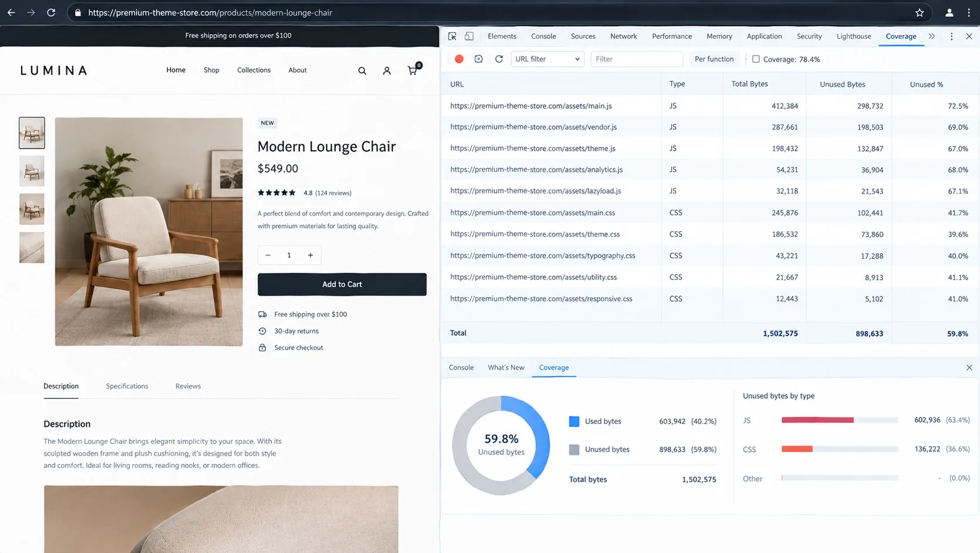Select the fourth fabric close-up thumbnail
Image resolution: width=980 pixels, height=553 pixels.
32,247
